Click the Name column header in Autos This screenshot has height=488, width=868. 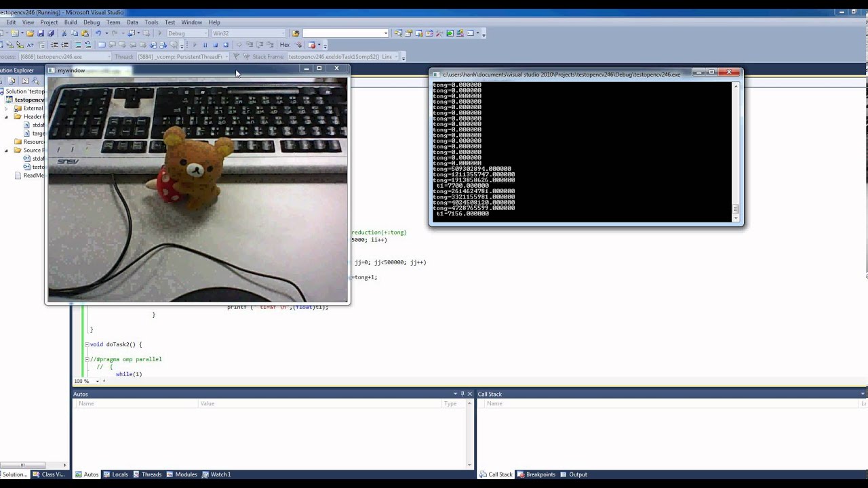(136, 403)
